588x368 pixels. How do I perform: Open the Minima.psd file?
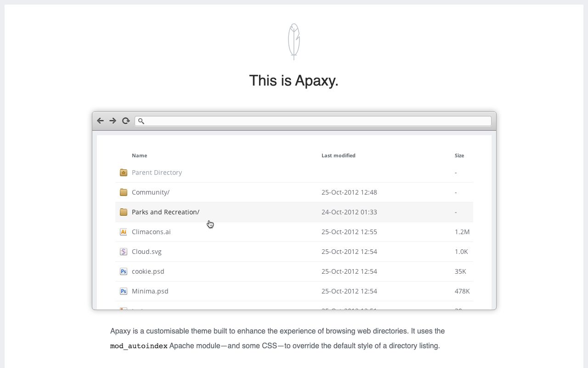tap(150, 291)
